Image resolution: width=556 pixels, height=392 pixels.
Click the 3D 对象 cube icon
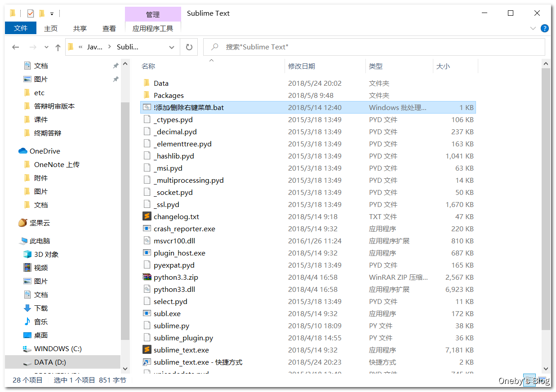[27, 254]
